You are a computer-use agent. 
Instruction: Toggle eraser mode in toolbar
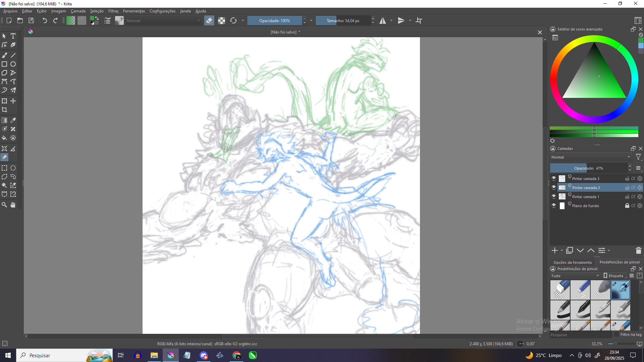[209, 21]
